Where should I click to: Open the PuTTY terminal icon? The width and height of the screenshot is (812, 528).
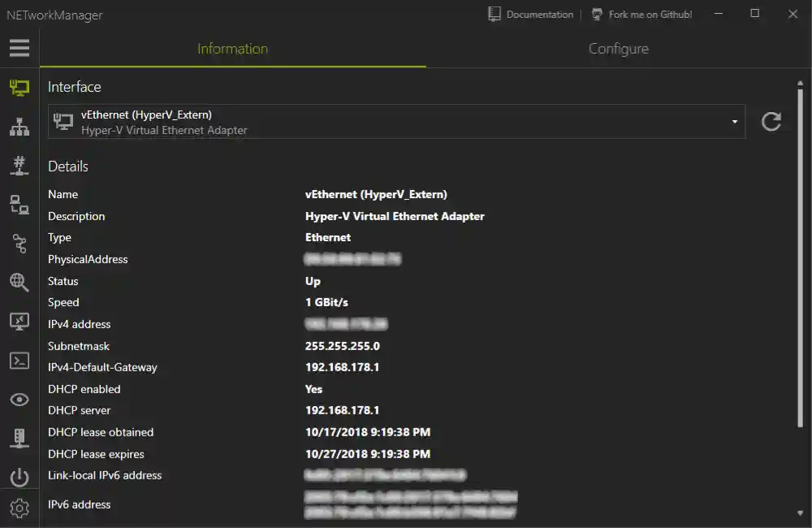[x=19, y=360]
